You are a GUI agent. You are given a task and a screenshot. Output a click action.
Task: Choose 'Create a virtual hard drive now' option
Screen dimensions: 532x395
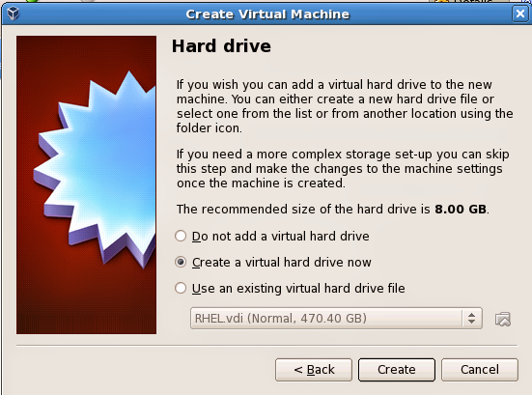pyautogui.click(x=181, y=262)
